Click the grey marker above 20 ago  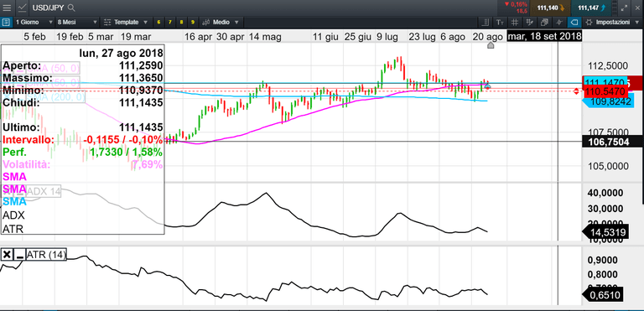click(x=491, y=45)
